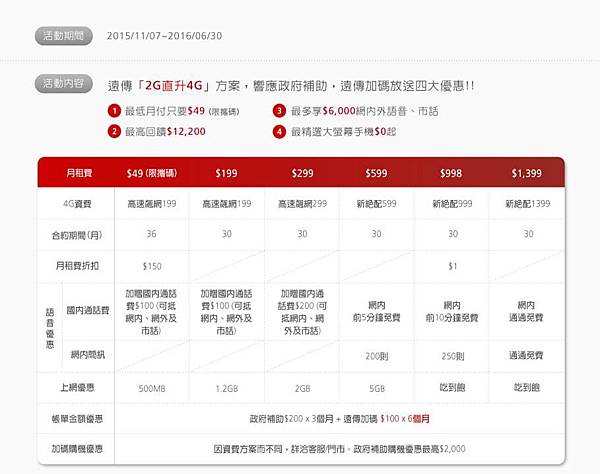
Task: Click contract period 30 in $1,399 column
Action: 528,234
